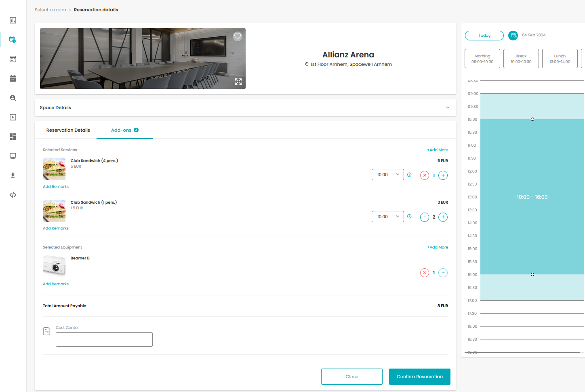This screenshot has height=392, width=585.
Task: Show info for Club Sandwich (1 pers.) time
Action: click(x=409, y=217)
